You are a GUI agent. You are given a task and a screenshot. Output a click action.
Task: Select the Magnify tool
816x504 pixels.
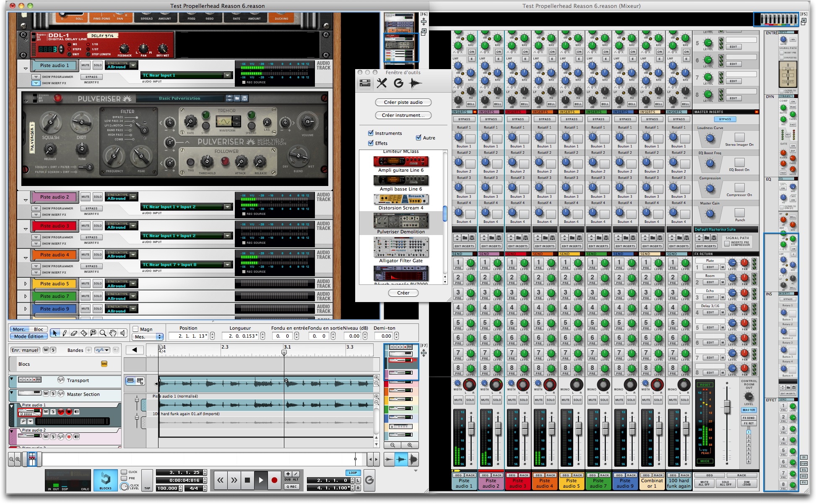[x=103, y=333]
